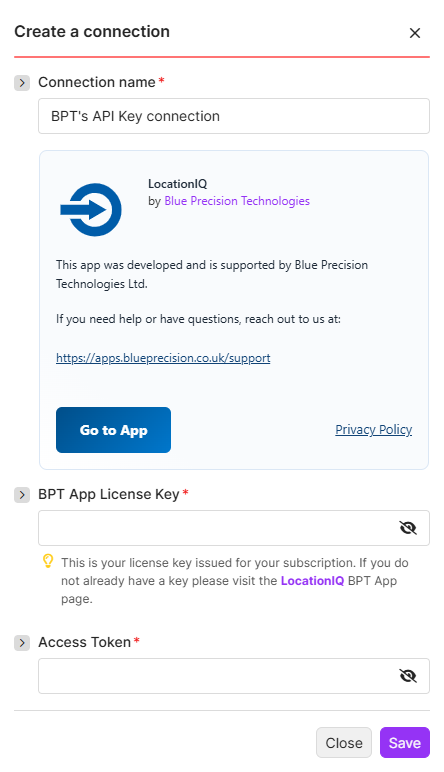Open the apps.blueprecision.co.uk support link
Viewport: 444px width, 772px height.
click(163, 358)
